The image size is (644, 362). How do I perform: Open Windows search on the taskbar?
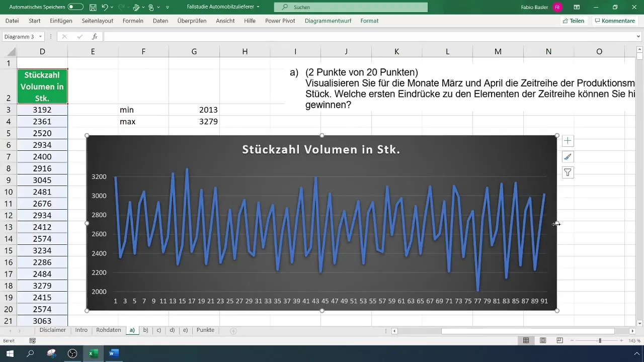tap(30, 353)
